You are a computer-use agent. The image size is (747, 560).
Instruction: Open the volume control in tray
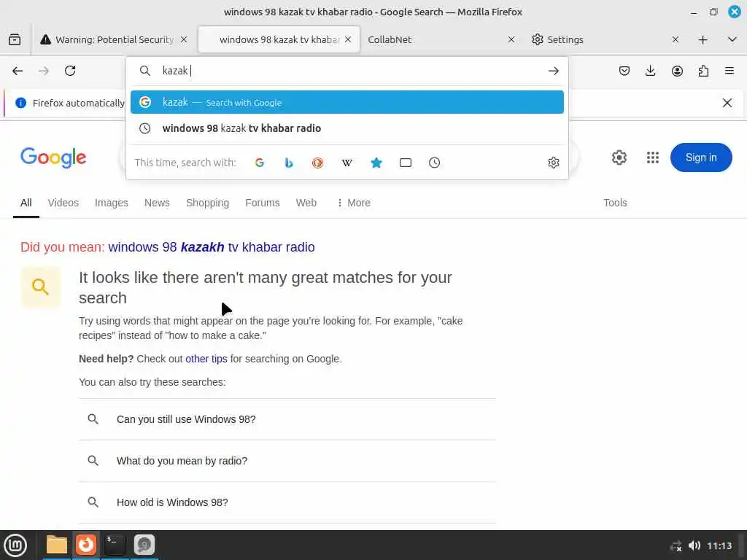point(694,545)
